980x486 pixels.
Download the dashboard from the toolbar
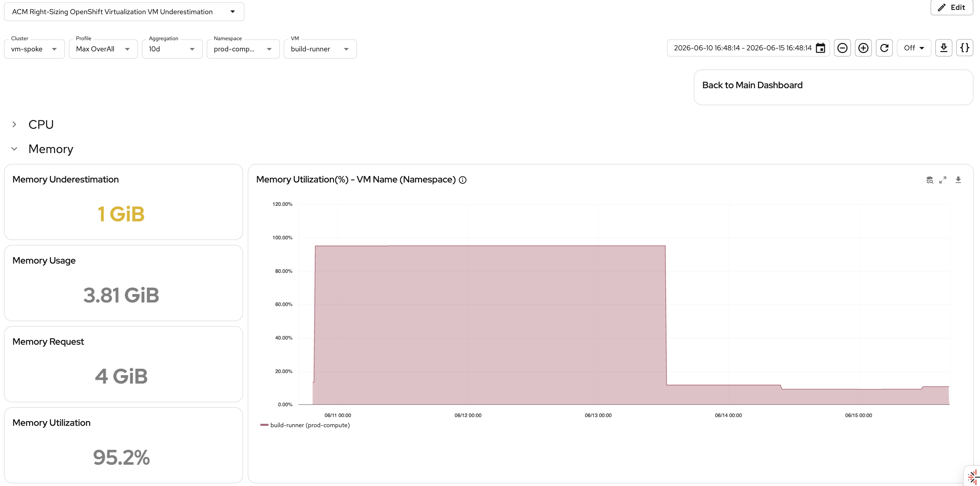pyautogui.click(x=944, y=48)
